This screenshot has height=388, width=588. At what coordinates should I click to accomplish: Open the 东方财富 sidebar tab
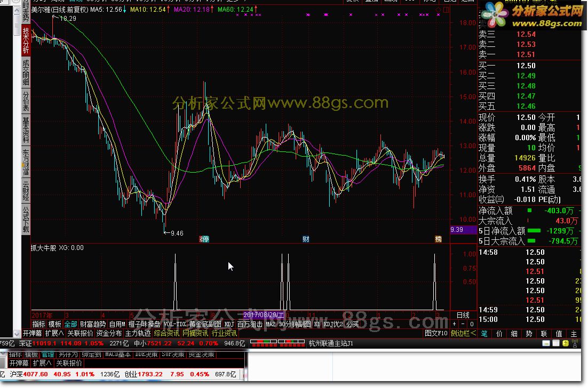(x=26, y=162)
